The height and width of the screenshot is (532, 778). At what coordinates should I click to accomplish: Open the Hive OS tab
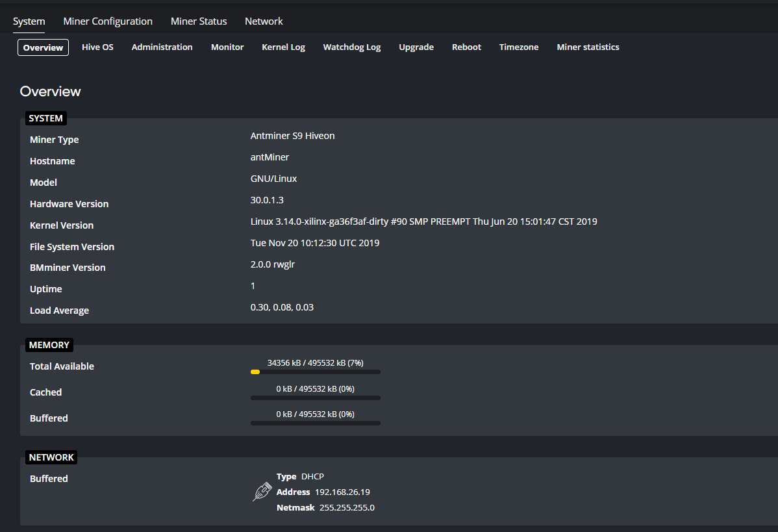[x=97, y=47]
